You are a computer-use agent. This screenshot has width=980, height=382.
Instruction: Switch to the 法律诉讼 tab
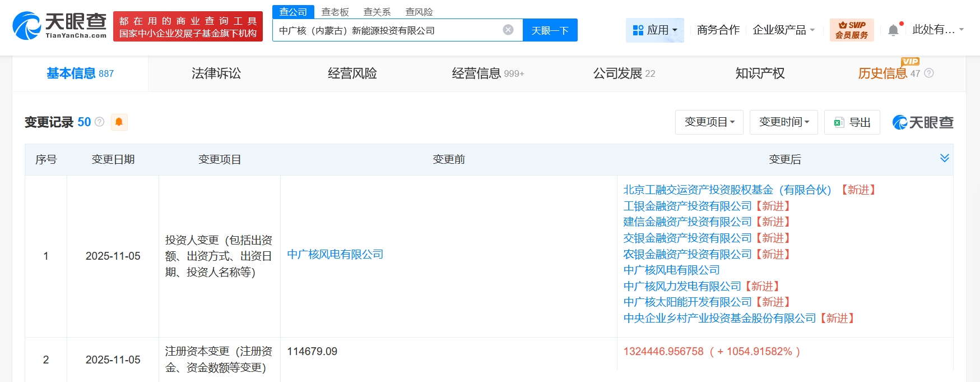(216, 73)
